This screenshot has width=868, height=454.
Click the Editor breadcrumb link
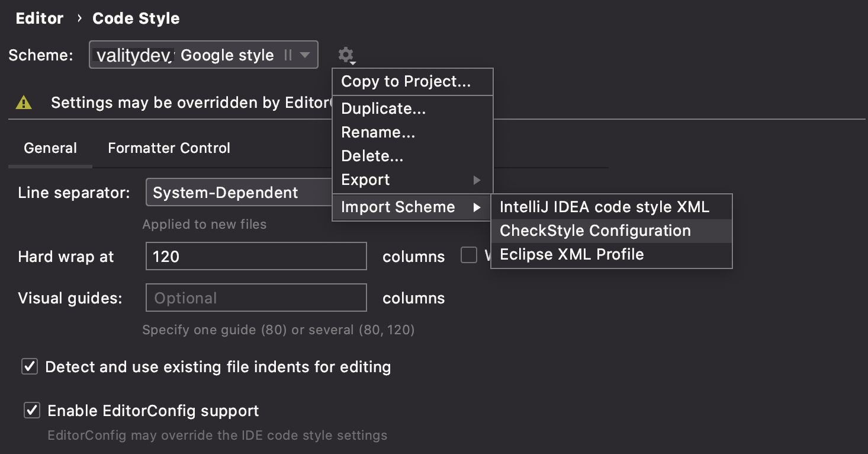point(40,18)
